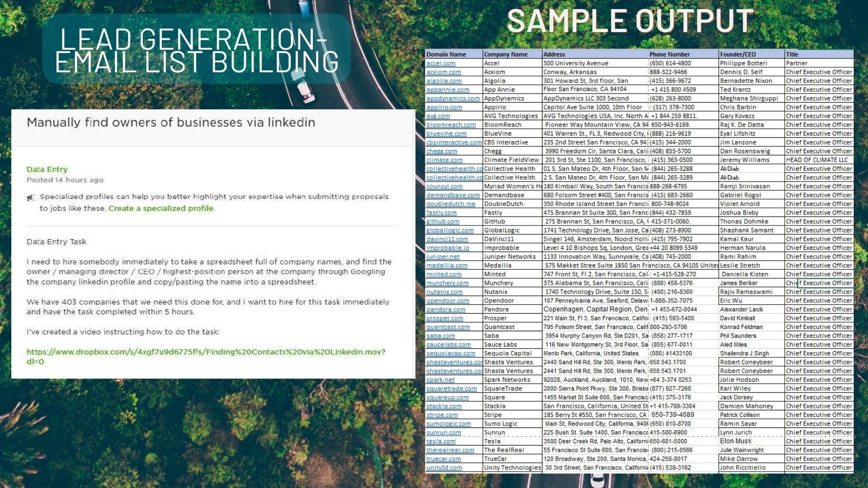Screen dimensions: 868x488
Task: Click the tesla.com domain link
Action: click(441, 441)
